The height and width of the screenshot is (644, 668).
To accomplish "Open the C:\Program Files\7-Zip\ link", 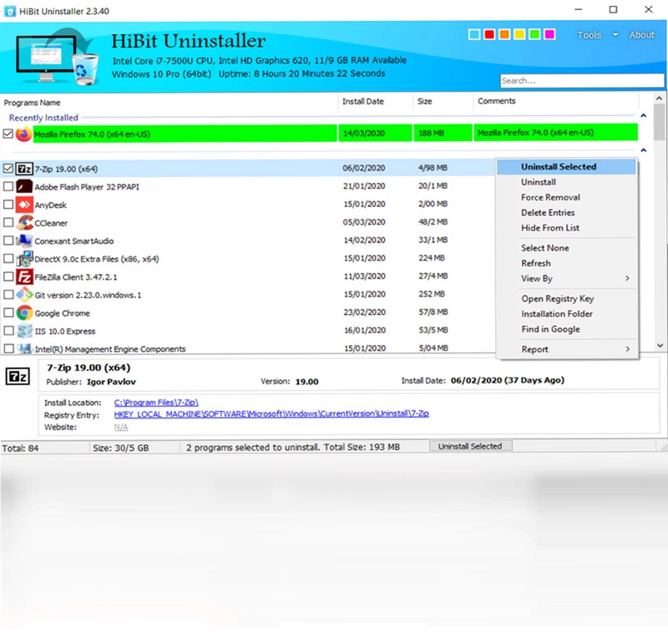I will [x=156, y=403].
